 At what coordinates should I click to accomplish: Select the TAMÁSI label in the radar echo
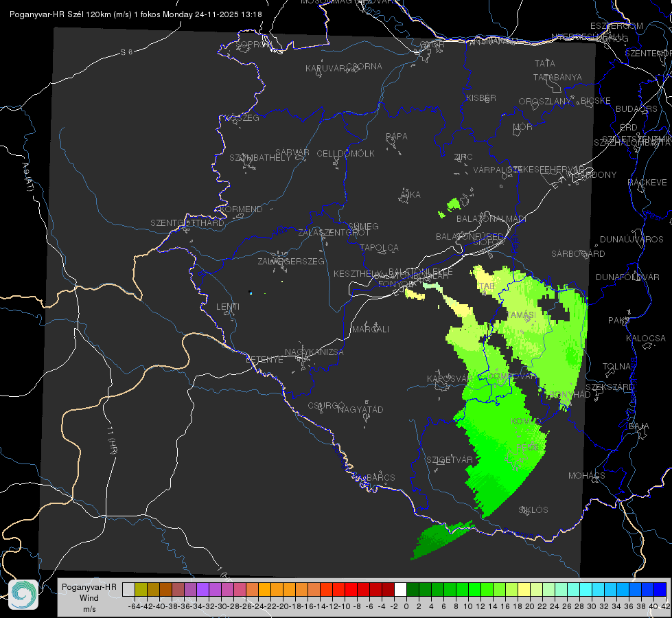coord(522,314)
